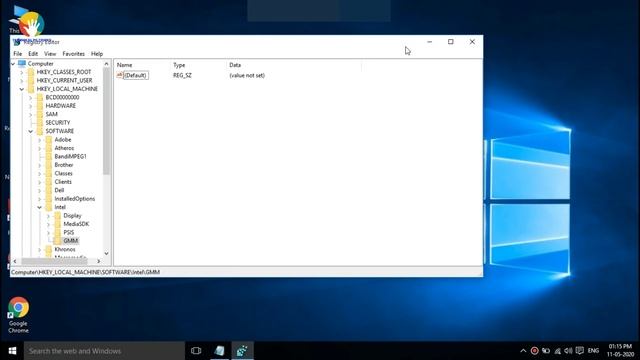Expand the Adobe key arrow
640x360 pixels.
coord(40,140)
